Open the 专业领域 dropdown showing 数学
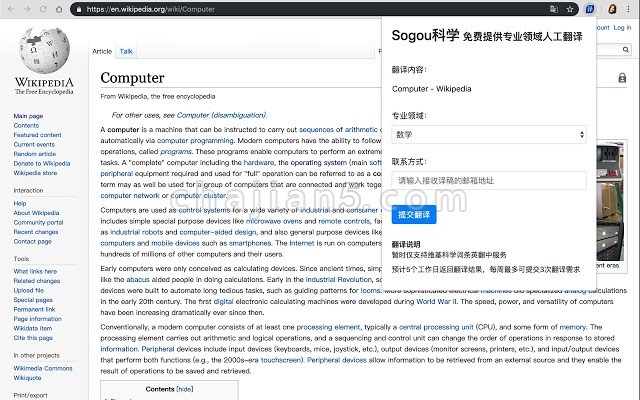 [x=489, y=134]
